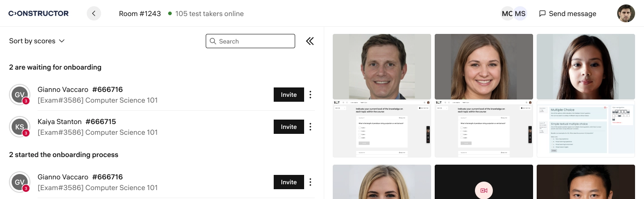This screenshot has width=644, height=199.
Task: Click the Send message chat icon
Action: [x=542, y=13]
